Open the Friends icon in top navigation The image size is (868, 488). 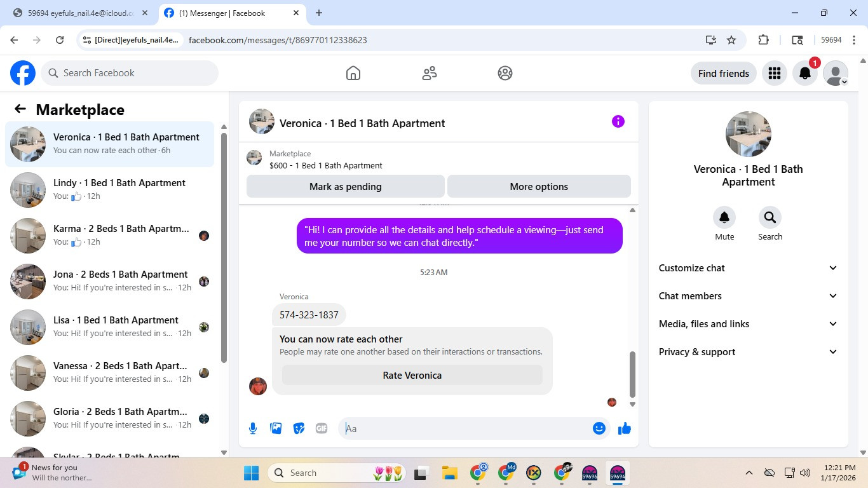click(x=430, y=73)
